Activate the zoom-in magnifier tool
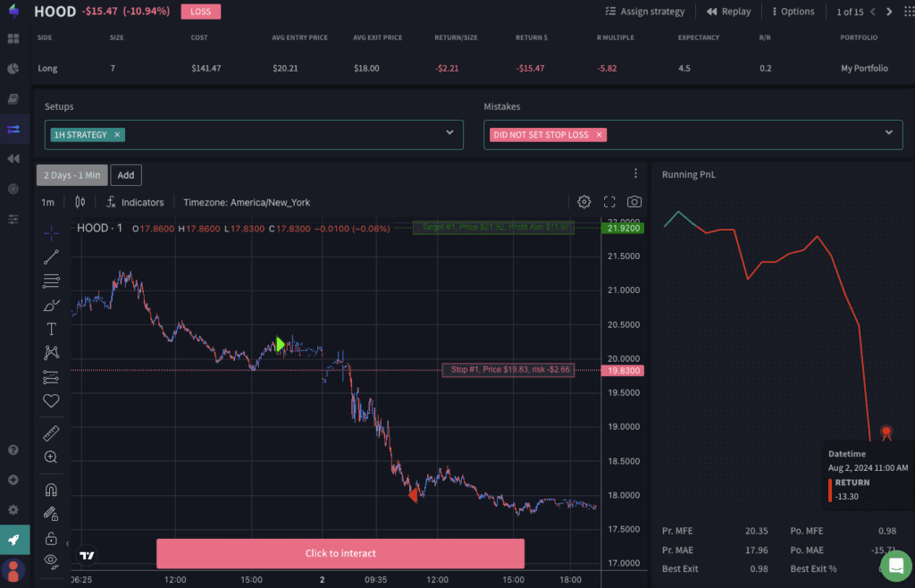The width and height of the screenshot is (915, 588). coord(51,458)
